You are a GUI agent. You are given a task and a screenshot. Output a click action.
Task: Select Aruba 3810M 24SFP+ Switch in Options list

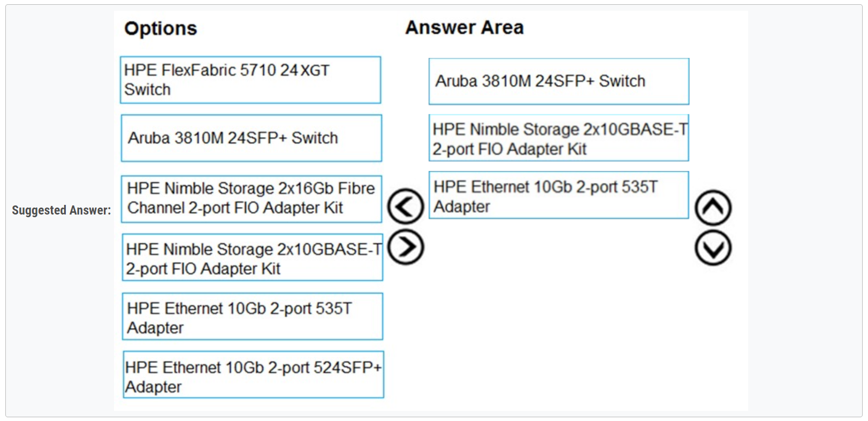point(251,138)
